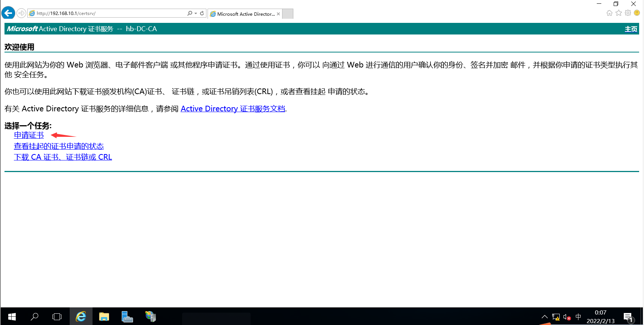Click the 主页 link in the header

pos(631,29)
